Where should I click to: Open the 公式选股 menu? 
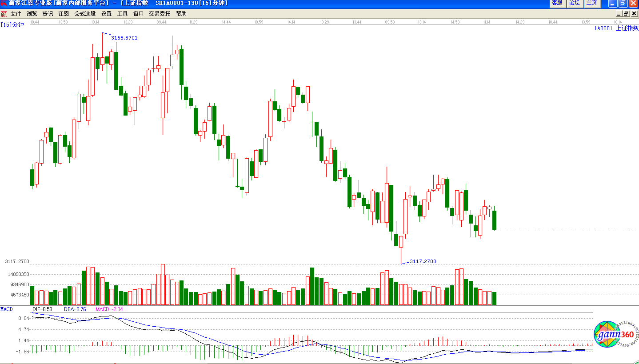click(85, 14)
